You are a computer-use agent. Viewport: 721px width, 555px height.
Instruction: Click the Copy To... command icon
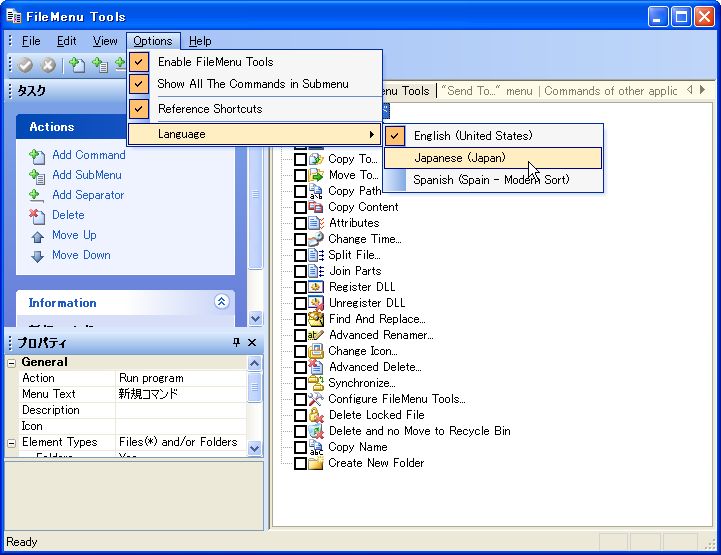[316, 159]
